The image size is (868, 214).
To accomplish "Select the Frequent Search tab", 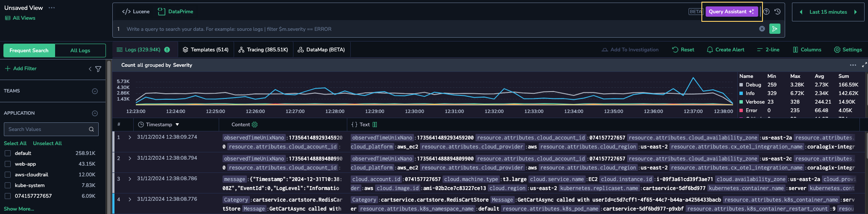I will tap(29, 51).
